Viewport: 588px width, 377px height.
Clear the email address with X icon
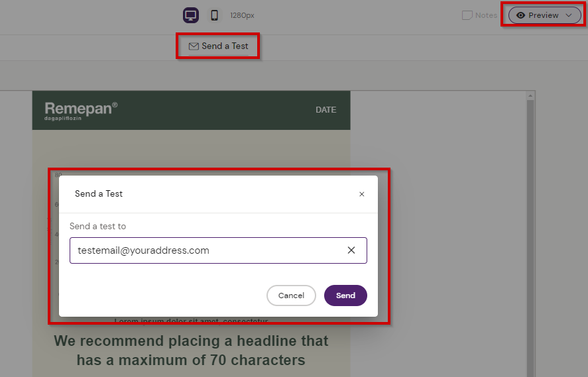351,250
